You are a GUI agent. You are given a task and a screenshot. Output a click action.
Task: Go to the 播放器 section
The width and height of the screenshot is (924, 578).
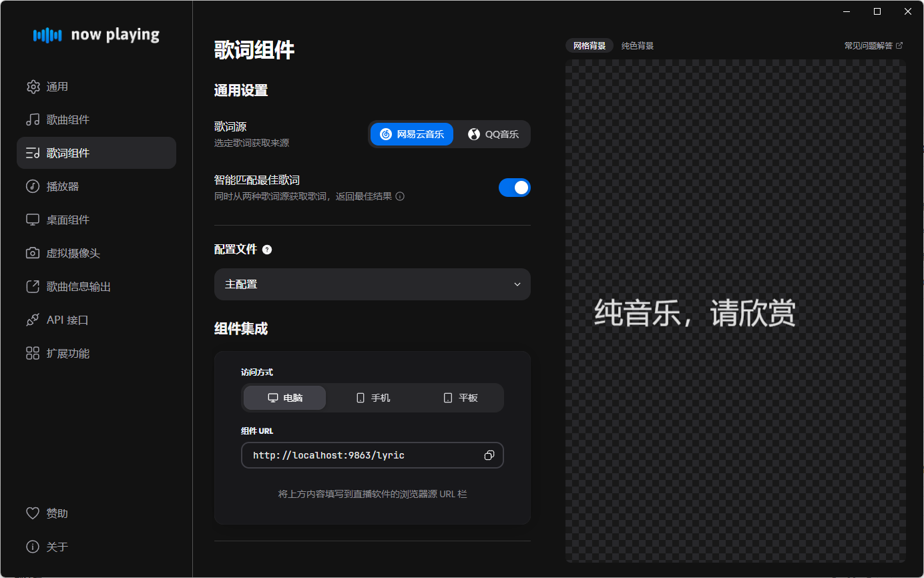pos(63,187)
